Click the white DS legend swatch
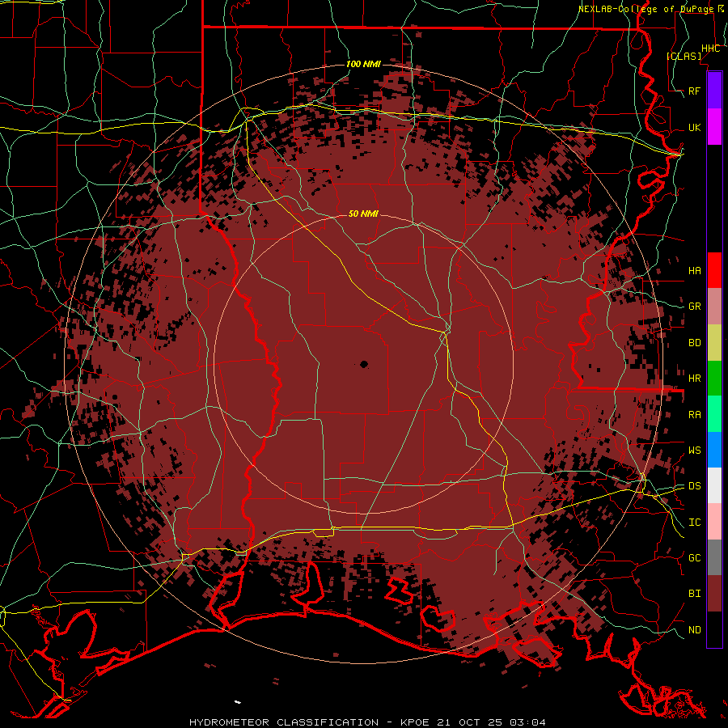The width and height of the screenshot is (728, 728). (x=714, y=485)
